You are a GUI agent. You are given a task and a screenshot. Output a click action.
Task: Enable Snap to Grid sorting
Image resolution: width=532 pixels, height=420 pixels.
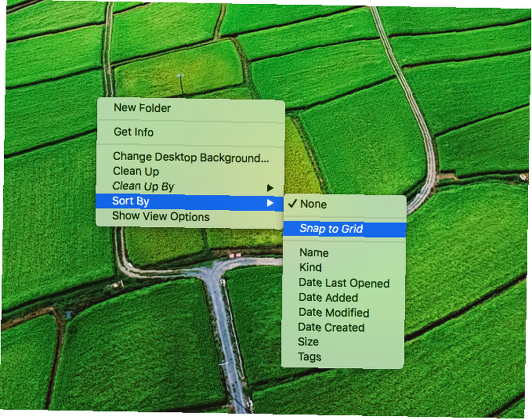344,229
